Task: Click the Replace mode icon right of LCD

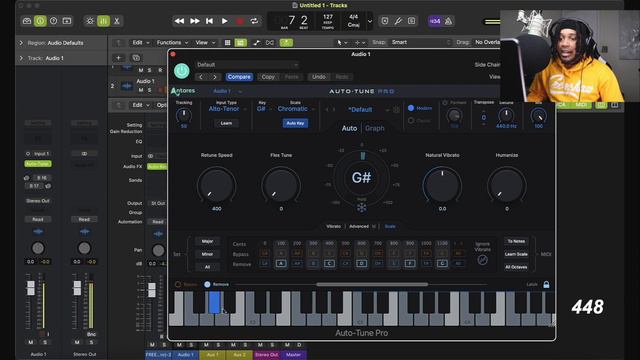Action: 385,21
